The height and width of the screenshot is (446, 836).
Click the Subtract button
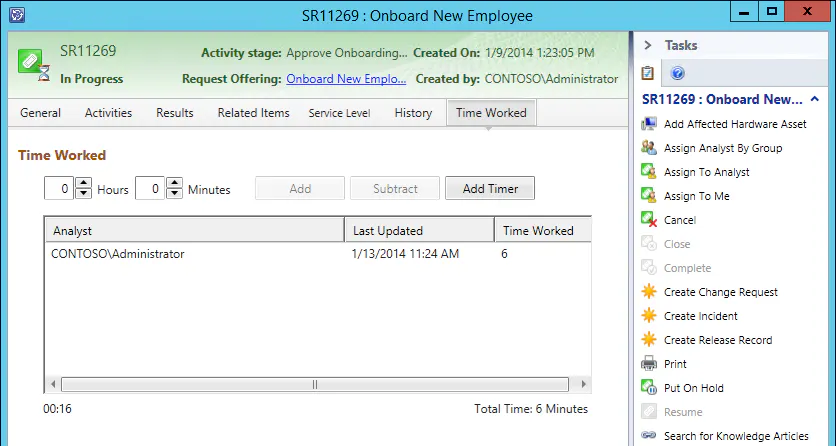(395, 189)
